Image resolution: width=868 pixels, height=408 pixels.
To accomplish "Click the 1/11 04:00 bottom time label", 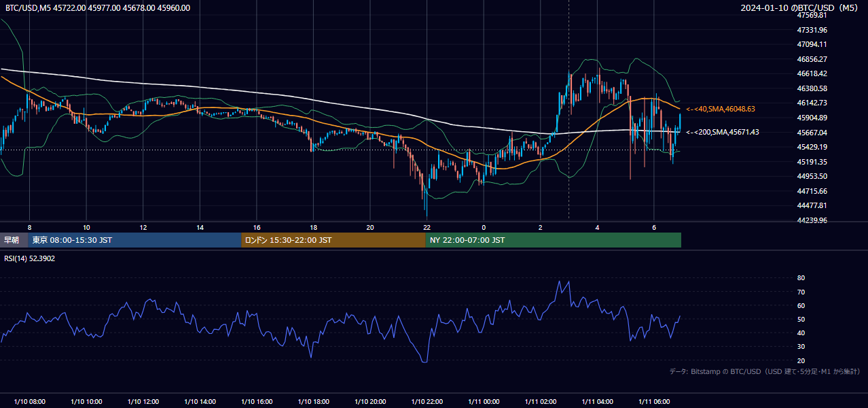I will pos(597,402).
